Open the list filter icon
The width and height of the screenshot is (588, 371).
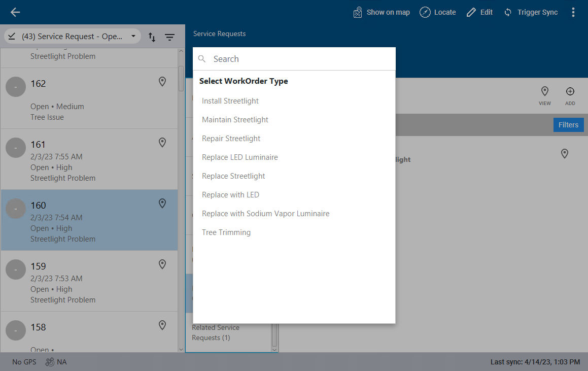click(x=169, y=37)
